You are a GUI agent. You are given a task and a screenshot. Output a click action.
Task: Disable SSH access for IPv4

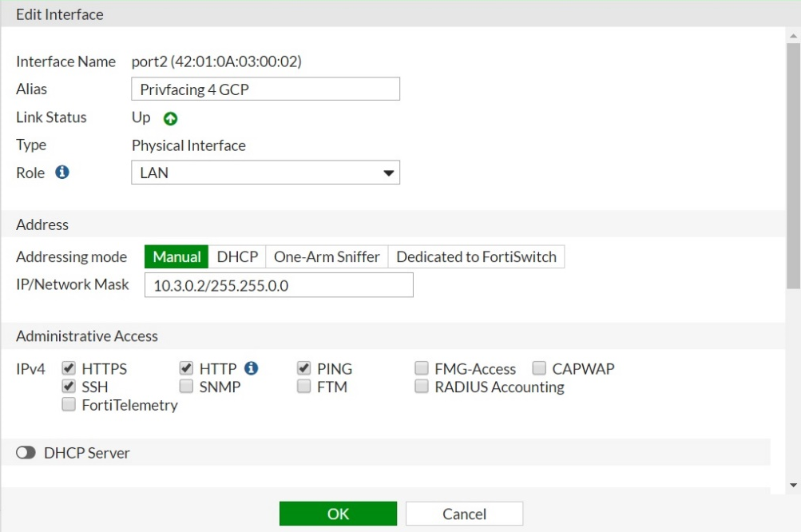click(68, 387)
